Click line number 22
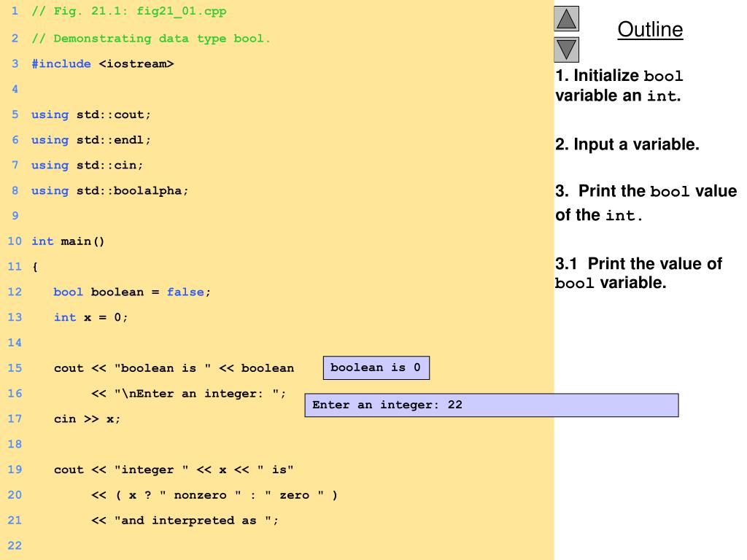 (x=15, y=545)
